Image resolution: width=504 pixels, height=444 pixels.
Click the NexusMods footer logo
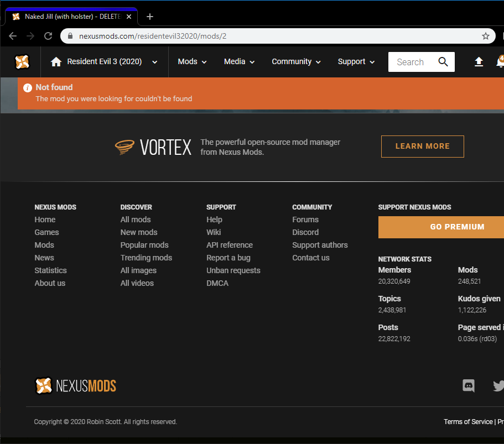[x=76, y=385]
